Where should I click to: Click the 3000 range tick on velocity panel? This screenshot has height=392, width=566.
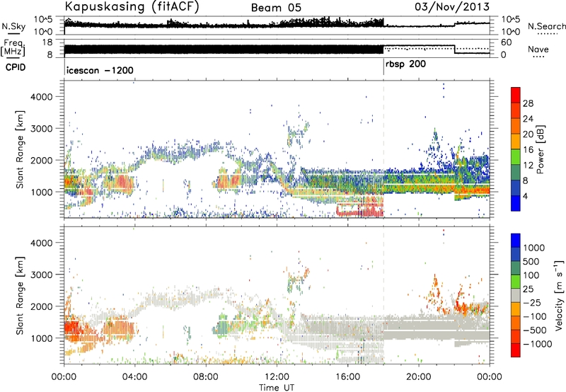pos(41,275)
